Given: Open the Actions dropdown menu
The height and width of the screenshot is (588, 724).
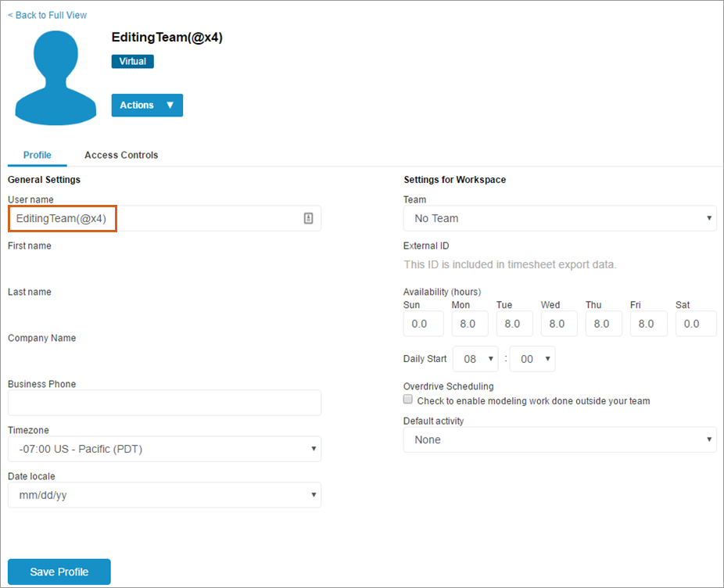Looking at the screenshot, I should 147,106.
